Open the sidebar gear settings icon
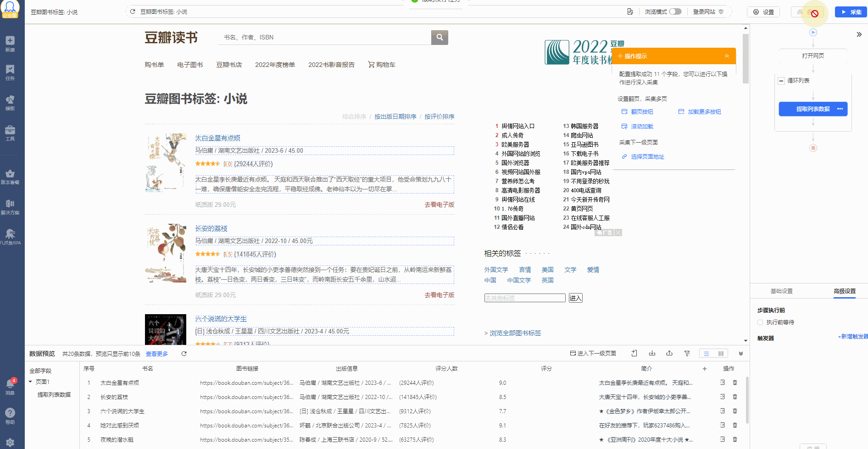The width and height of the screenshot is (868, 449). tap(10, 442)
